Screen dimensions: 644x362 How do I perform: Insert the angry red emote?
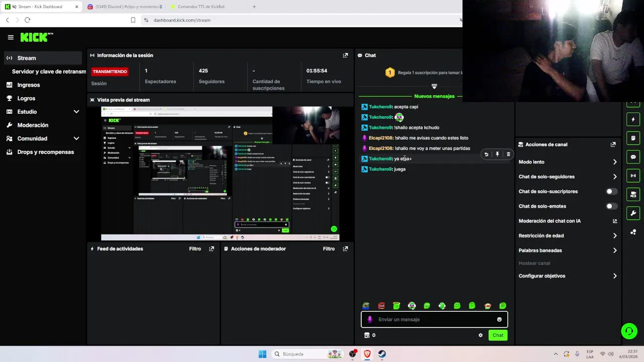[x=381, y=306]
